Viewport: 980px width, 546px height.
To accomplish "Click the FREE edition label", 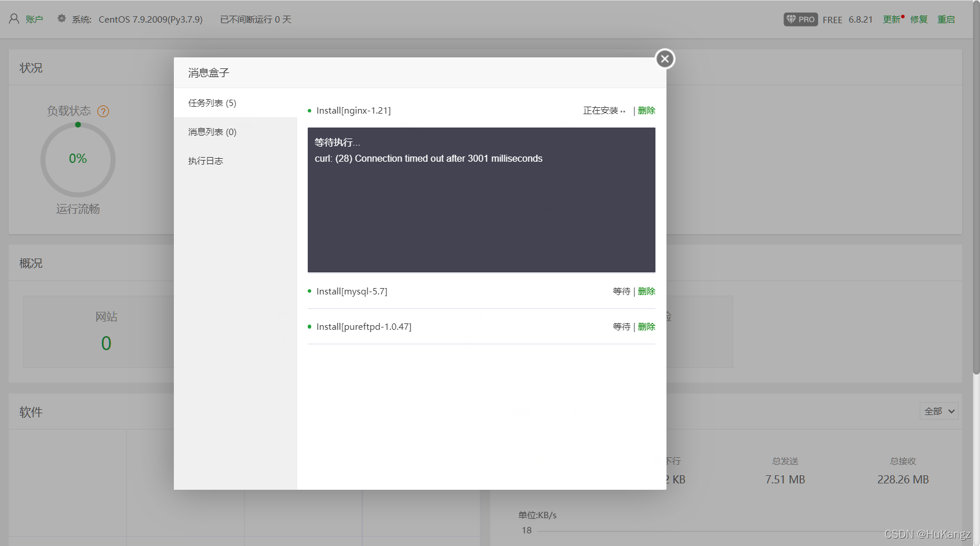I will 832,20.
